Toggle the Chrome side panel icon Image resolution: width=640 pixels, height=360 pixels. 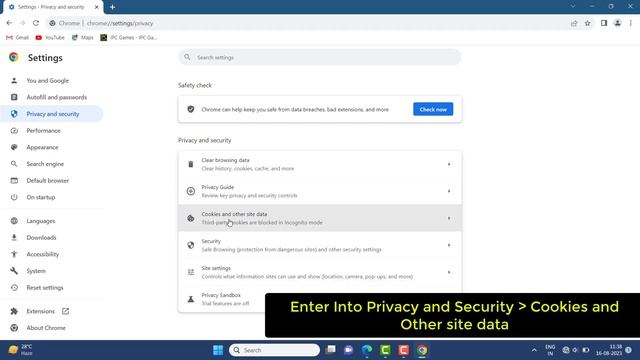(x=604, y=23)
